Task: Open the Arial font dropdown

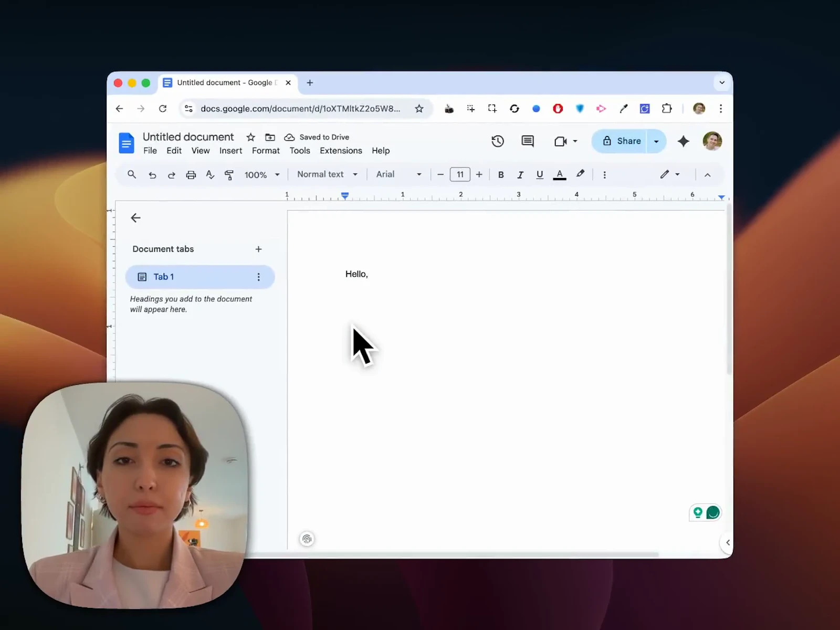Action: 398,174
